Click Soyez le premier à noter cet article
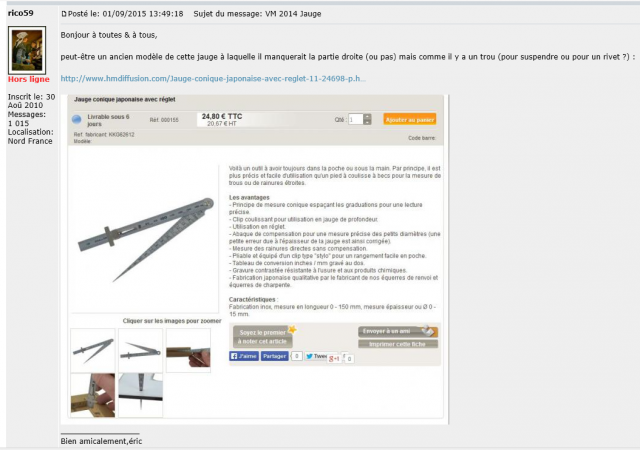 [x=263, y=336]
